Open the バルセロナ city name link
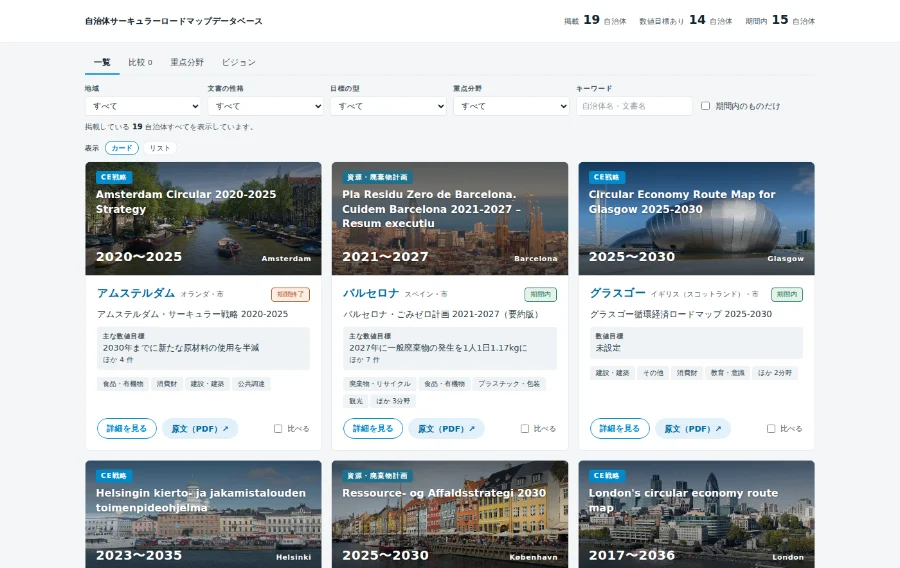Image resolution: width=900 pixels, height=568 pixels. [x=371, y=293]
